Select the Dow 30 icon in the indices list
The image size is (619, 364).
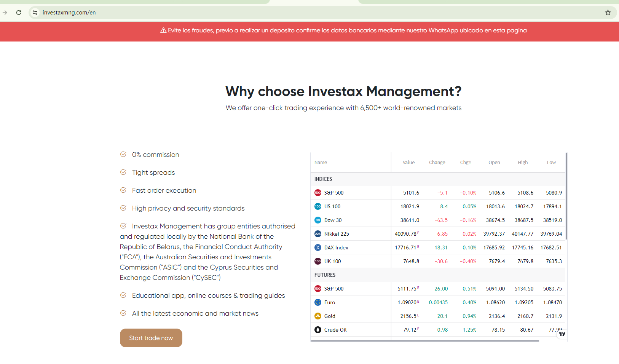[x=318, y=220]
